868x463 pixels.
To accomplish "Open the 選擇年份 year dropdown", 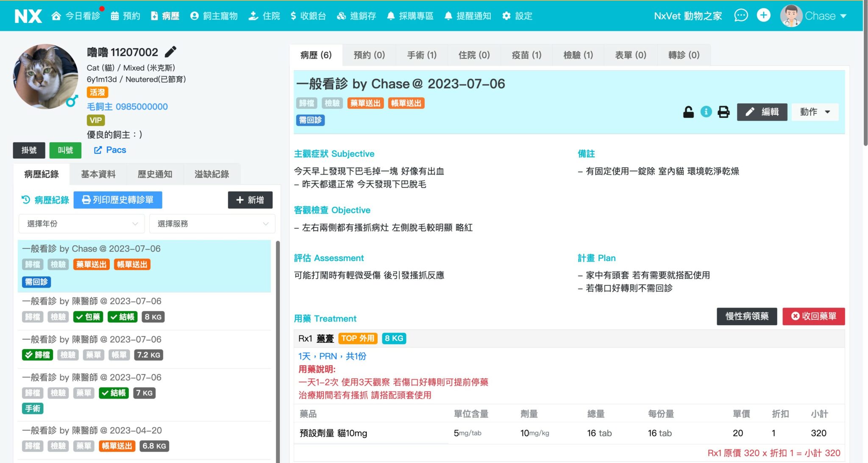I will pyautogui.click(x=82, y=224).
